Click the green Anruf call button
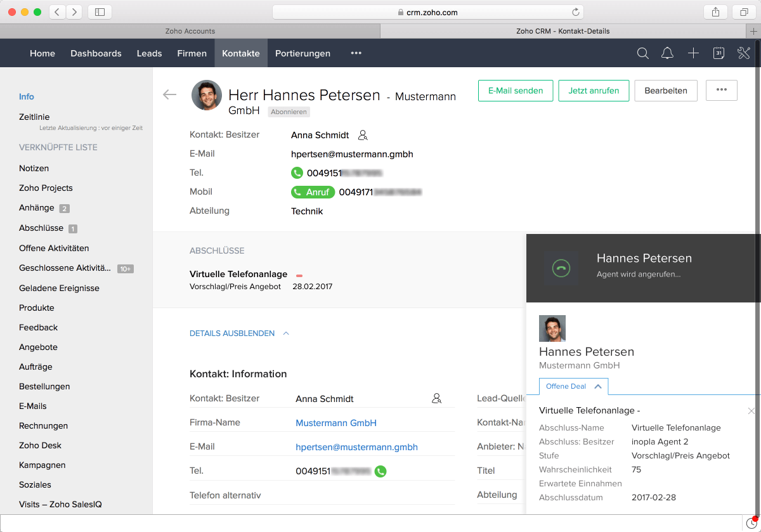Screen dimensions: 761x532 pyautogui.click(x=313, y=191)
